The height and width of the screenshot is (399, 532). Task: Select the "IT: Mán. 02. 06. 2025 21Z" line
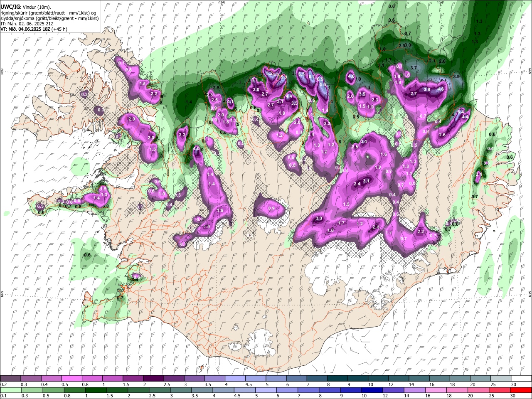(27, 24)
